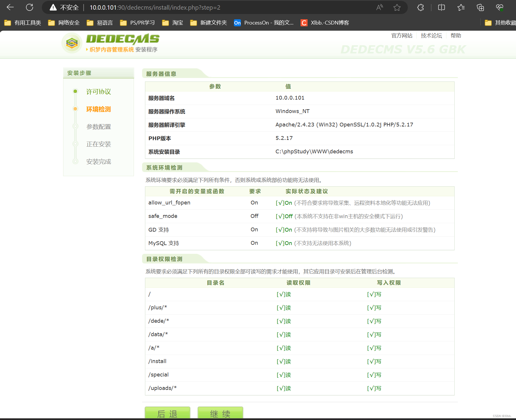The height and width of the screenshot is (420, 516).
Task: Open ProcessOn - 我的文... bookmark
Action: click(x=264, y=23)
